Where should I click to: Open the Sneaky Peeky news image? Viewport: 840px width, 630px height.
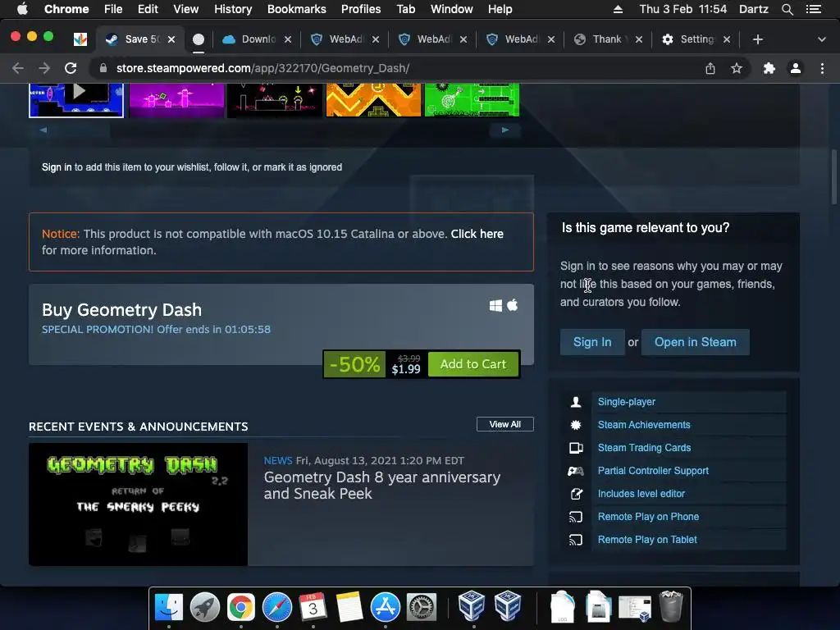(138, 504)
